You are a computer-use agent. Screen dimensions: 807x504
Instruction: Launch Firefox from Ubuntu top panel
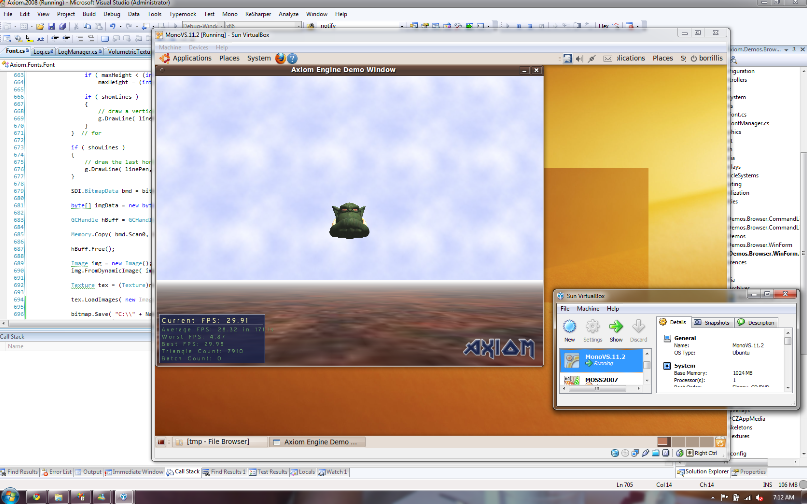tap(280, 58)
